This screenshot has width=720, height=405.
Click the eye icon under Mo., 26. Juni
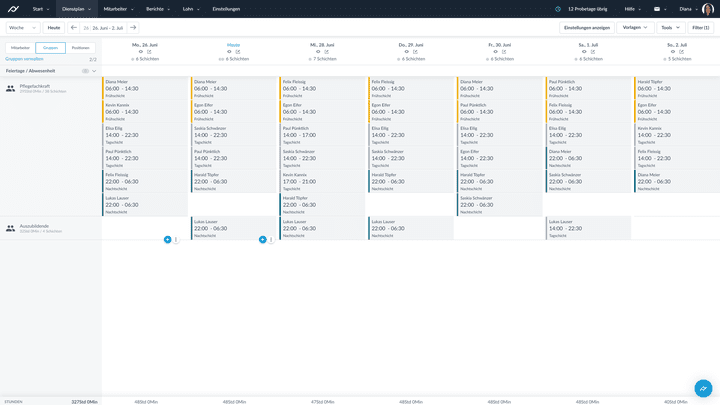click(x=140, y=51)
